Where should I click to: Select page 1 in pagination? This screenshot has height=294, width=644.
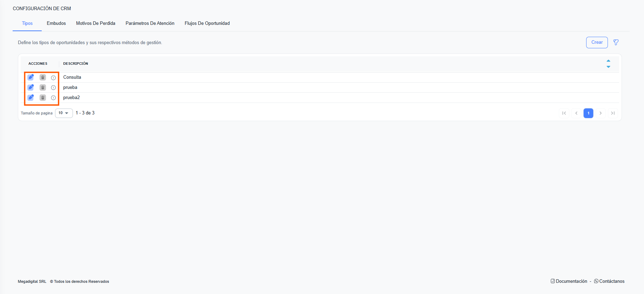click(x=588, y=113)
